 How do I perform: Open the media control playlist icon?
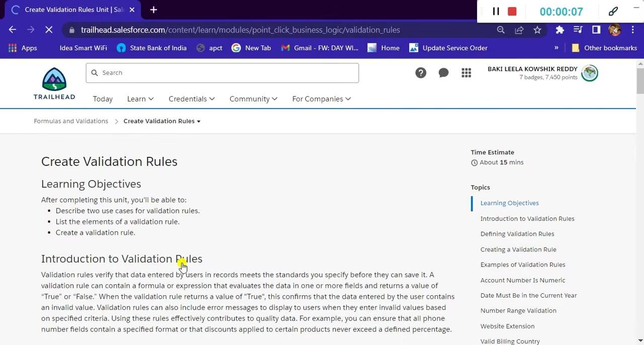578,30
